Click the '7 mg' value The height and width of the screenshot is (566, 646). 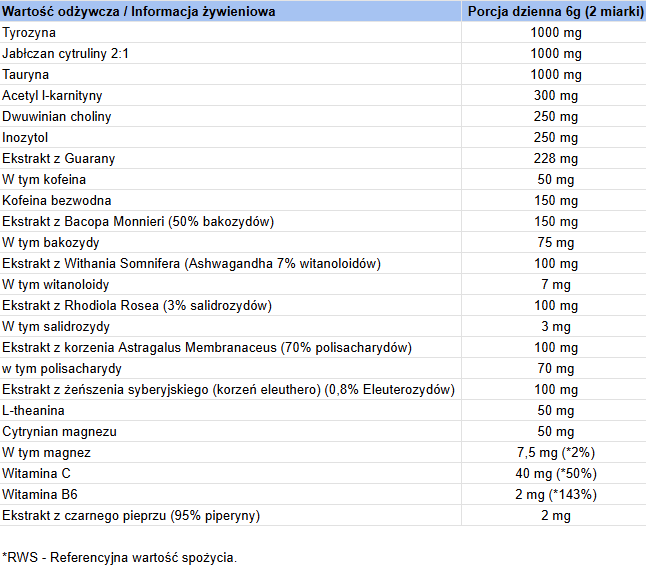coord(556,285)
